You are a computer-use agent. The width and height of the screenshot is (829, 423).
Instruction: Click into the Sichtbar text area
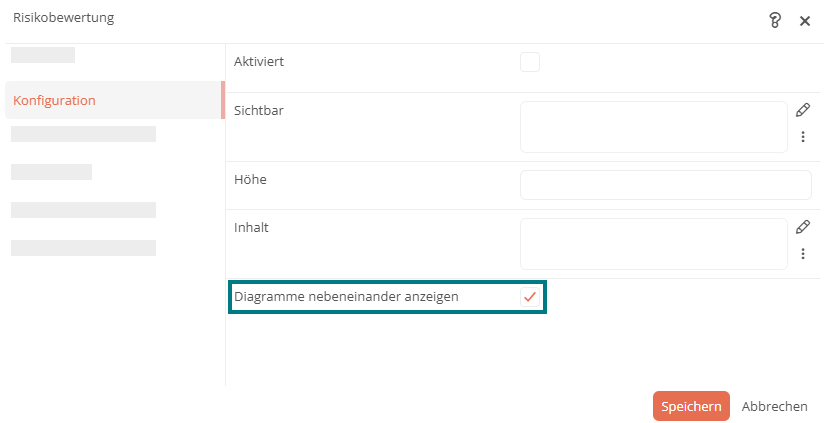coord(654,127)
